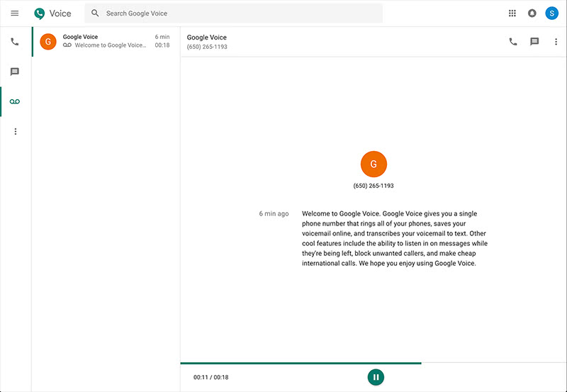Click the 6 min label in voicemail list
This screenshot has height=392, width=567.
tap(162, 37)
